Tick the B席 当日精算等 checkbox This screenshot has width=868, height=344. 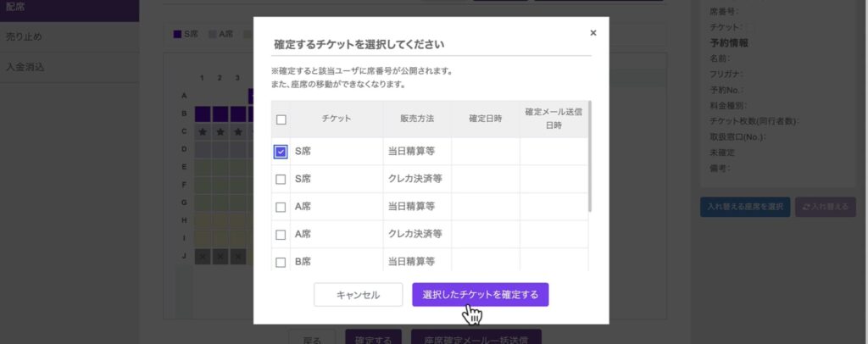[x=281, y=262]
